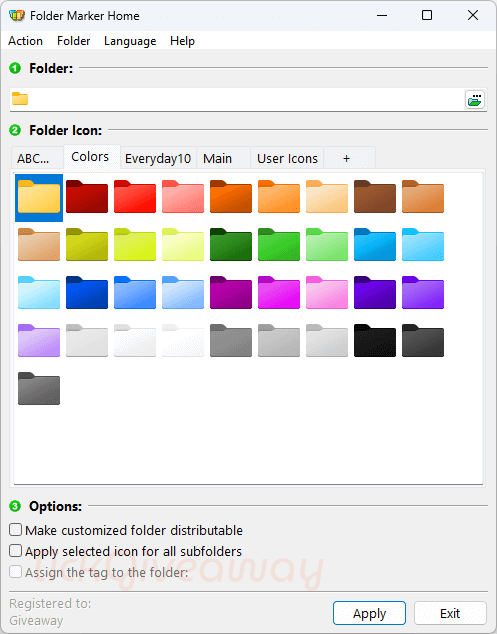Select the Colors tab
This screenshot has width=497, height=634.
click(x=90, y=157)
